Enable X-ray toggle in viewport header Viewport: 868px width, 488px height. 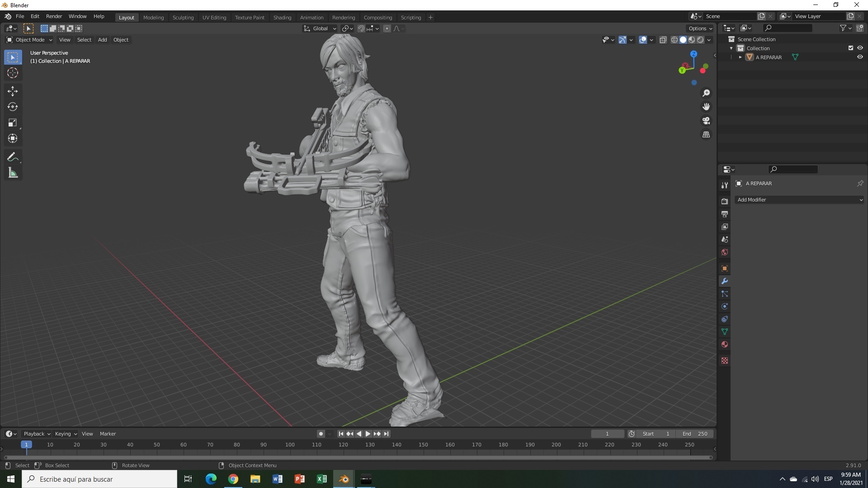[663, 40]
